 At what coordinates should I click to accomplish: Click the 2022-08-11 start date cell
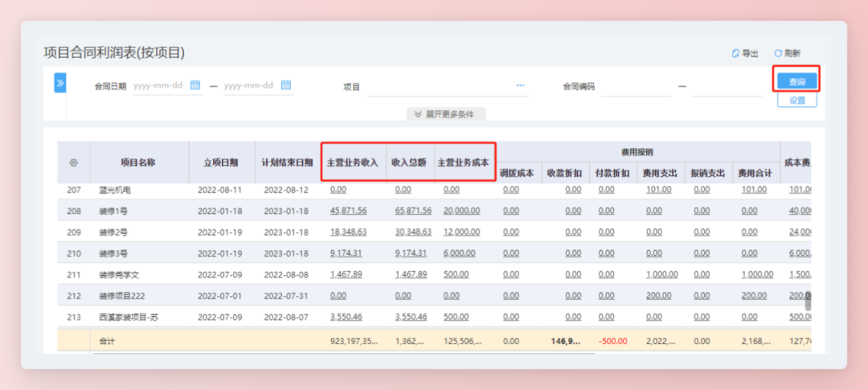coord(219,190)
